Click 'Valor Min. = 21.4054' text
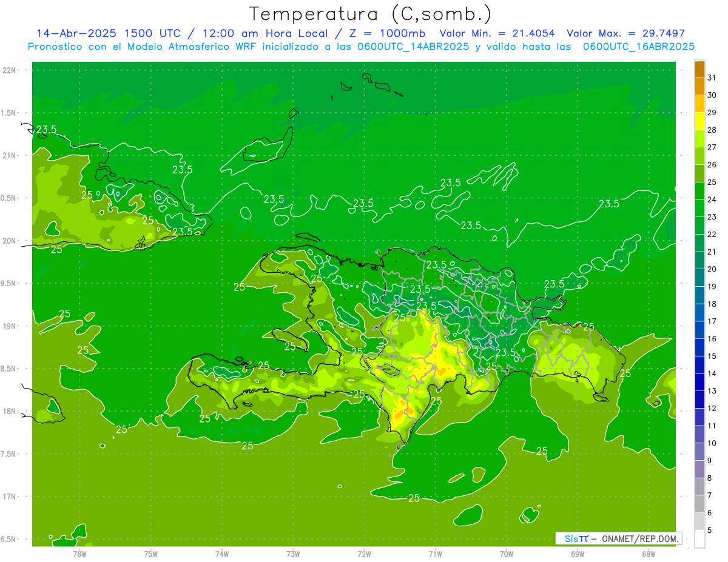The height and width of the screenshot is (562, 728). [497, 33]
